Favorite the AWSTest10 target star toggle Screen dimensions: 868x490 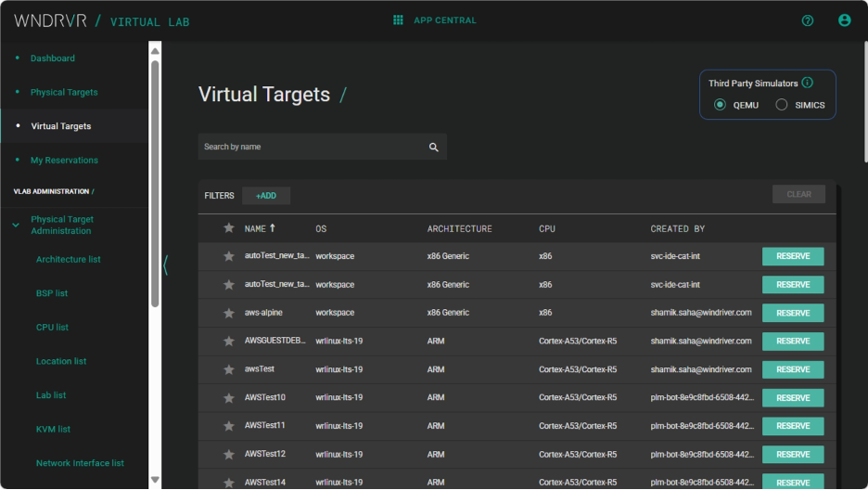(x=229, y=398)
